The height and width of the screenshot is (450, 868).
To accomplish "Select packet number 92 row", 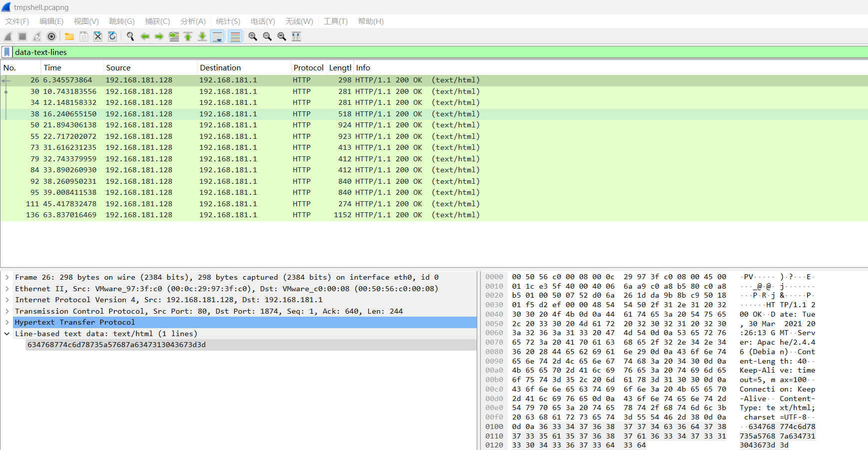I will tap(434, 181).
